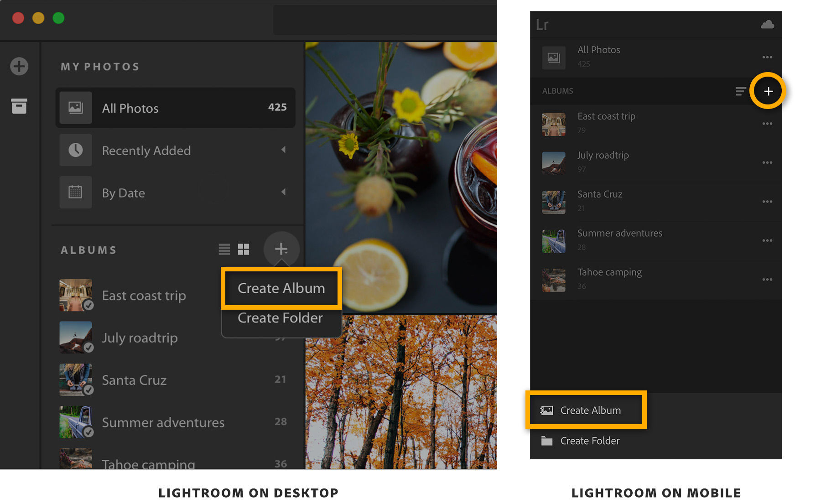Click the circled plus icon next to mobile ALBUMS
The width and height of the screenshot is (821, 504).
click(x=768, y=91)
